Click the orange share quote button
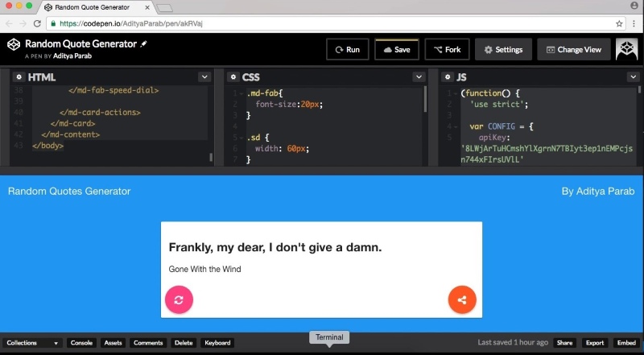This screenshot has height=355, width=644. (462, 299)
